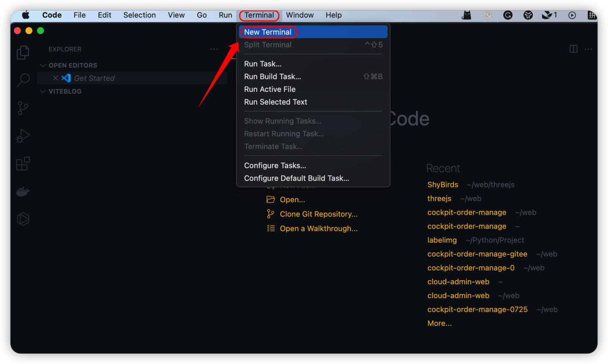Open the Selection menu
Image resolution: width=608 pixels, height=364 pixels.
pos(139,15)
